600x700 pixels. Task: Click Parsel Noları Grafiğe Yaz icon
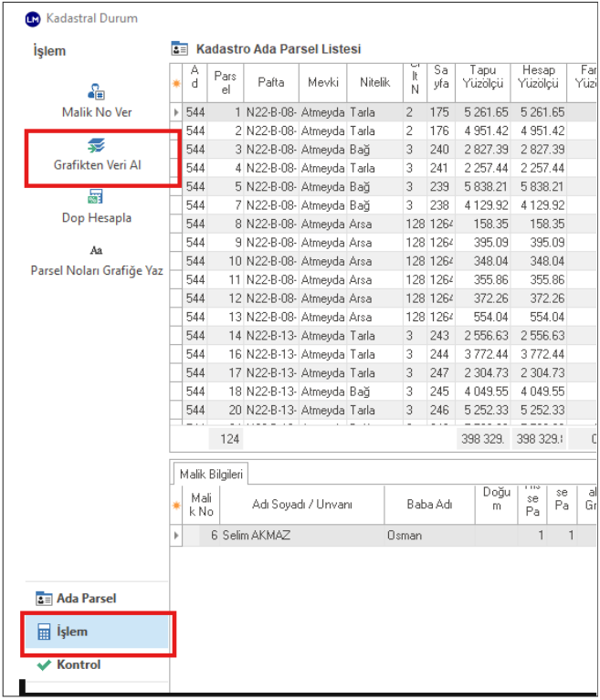pyautogui.click(x=96, y=250)
